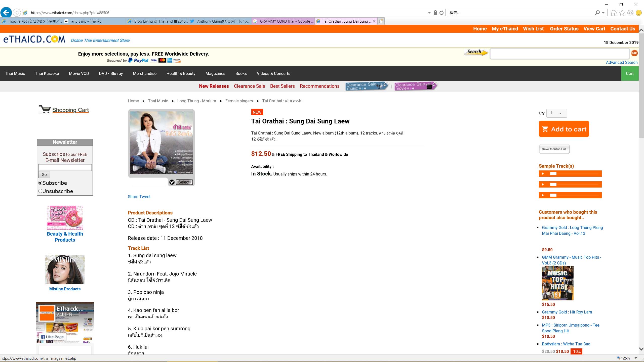644x362 pixels.
Task: Click the magnifier icon in browser search box
Action: coord(597,13)
